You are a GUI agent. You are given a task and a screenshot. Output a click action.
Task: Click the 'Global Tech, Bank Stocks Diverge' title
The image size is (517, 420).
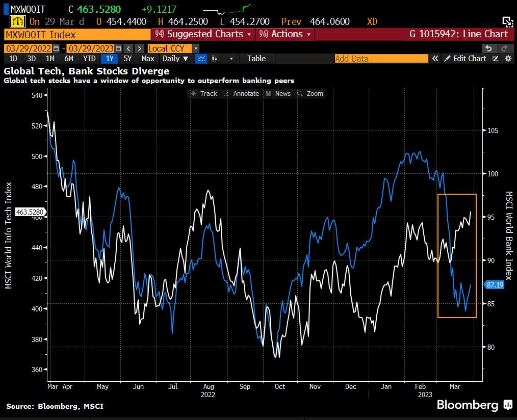pos(86,71)
